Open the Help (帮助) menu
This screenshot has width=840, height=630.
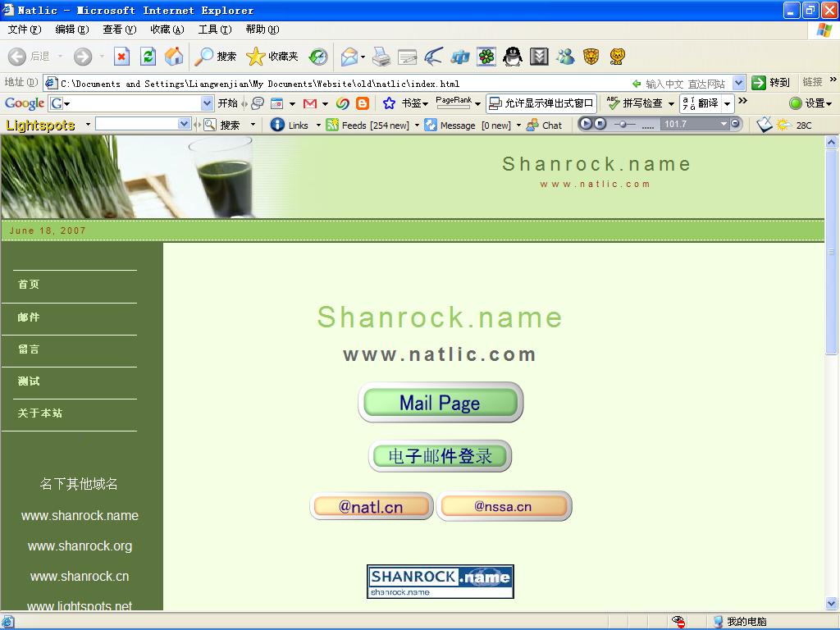(x=262, y=30)
